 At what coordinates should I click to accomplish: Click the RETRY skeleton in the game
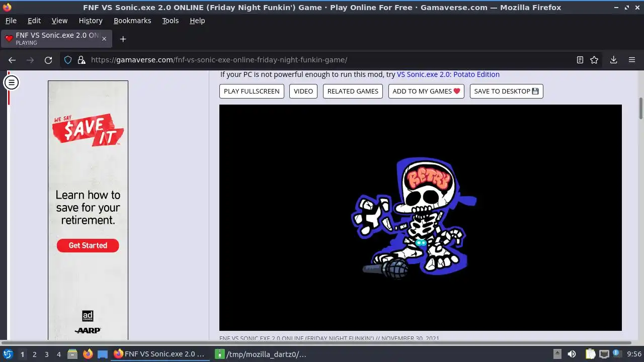414,218
